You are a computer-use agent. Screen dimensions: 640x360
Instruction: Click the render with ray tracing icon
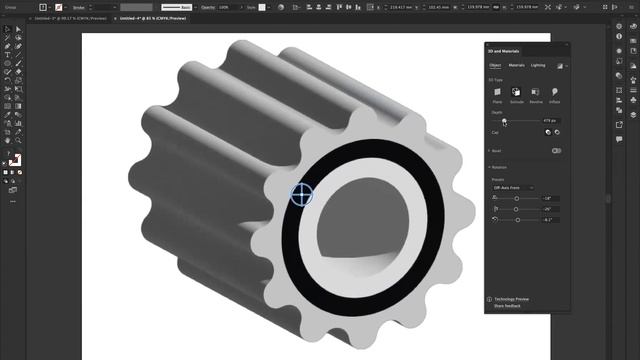[x=560, y=66]
